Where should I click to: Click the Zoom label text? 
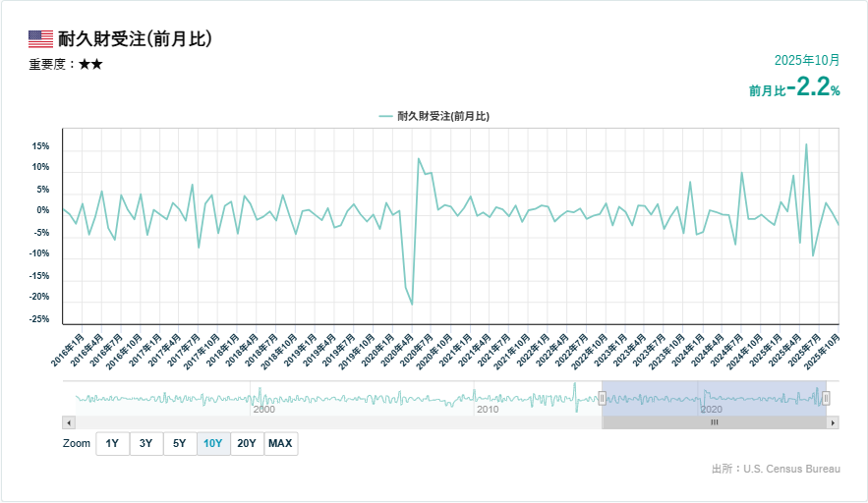click(77, 443)
